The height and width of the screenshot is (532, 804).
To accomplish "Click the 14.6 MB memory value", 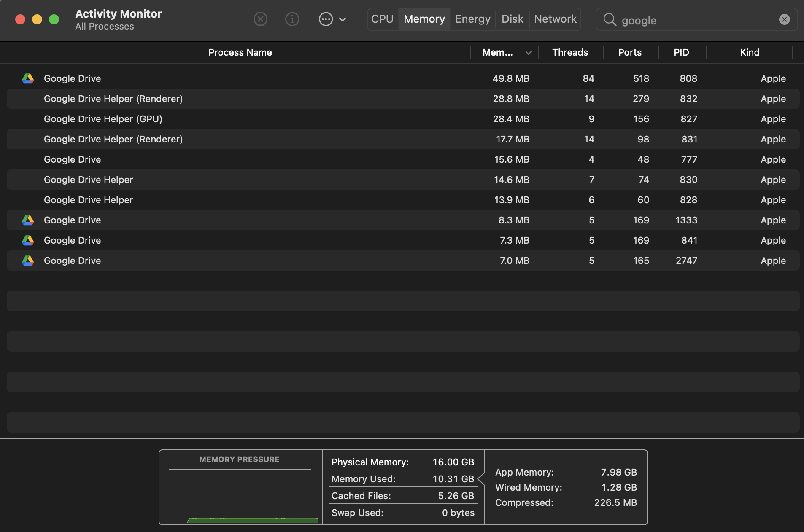I will pos(512,180).
